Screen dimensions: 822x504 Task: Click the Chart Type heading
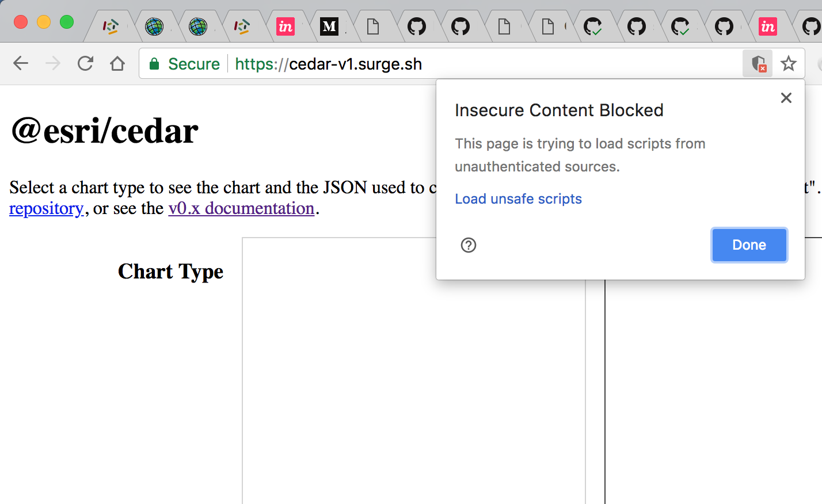[x=170, y=271]
